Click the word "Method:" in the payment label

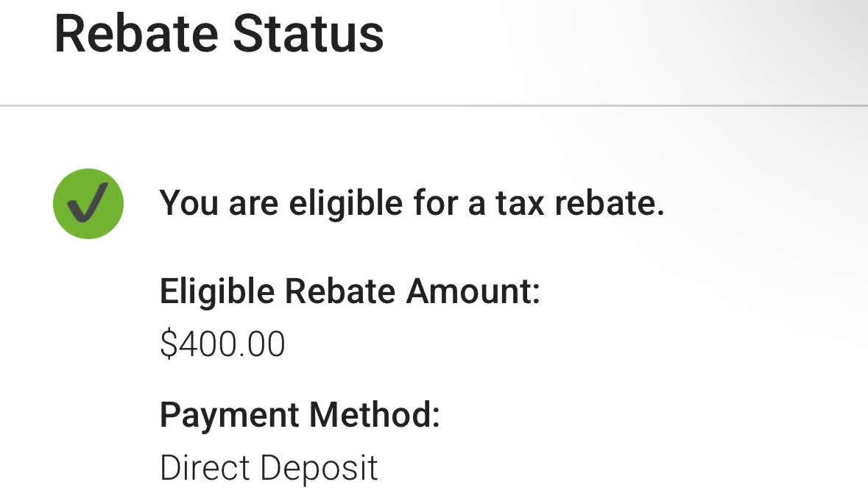click(x=374, y=415)
